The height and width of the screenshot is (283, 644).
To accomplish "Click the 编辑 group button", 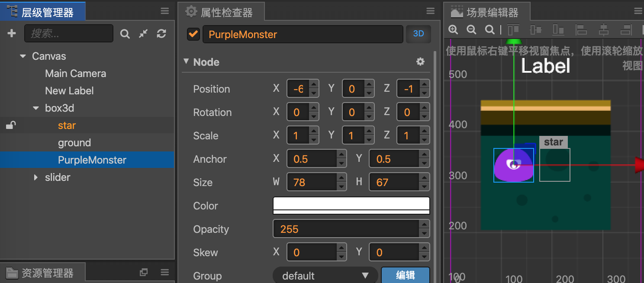I will [405, 276].
